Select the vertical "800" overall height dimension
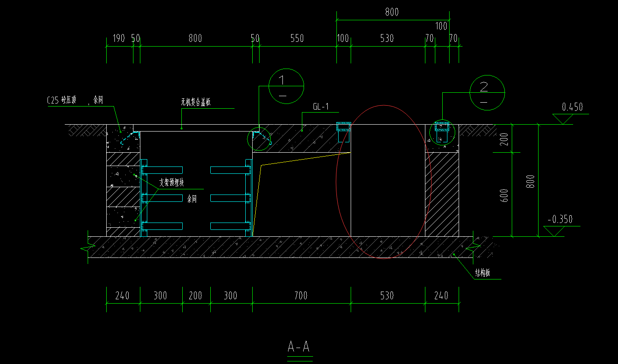Image resolution: width=618 pixels, height=364 pixels. click(530, 181)
